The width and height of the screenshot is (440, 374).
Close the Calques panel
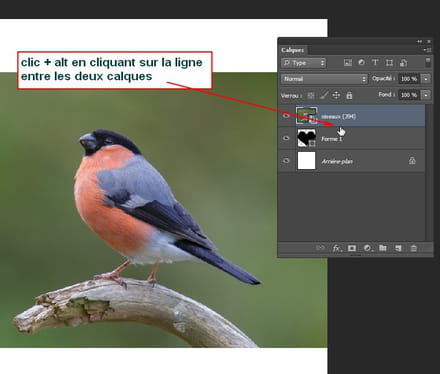429,41
